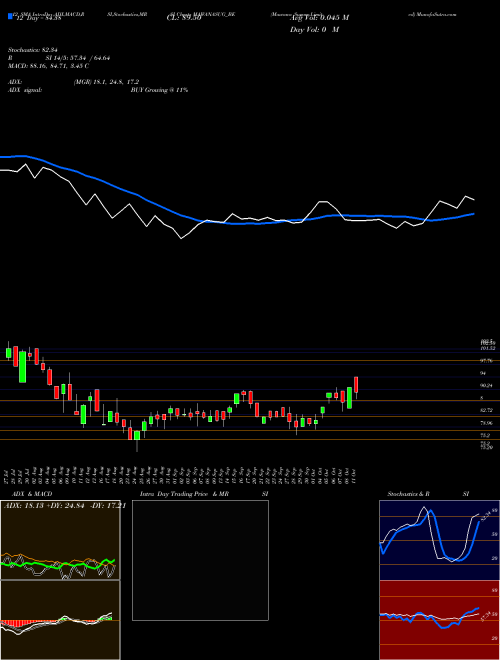Click the tall green candle near chart start
Viewport: 500px width, 660px height.
(x=22, y=367)
